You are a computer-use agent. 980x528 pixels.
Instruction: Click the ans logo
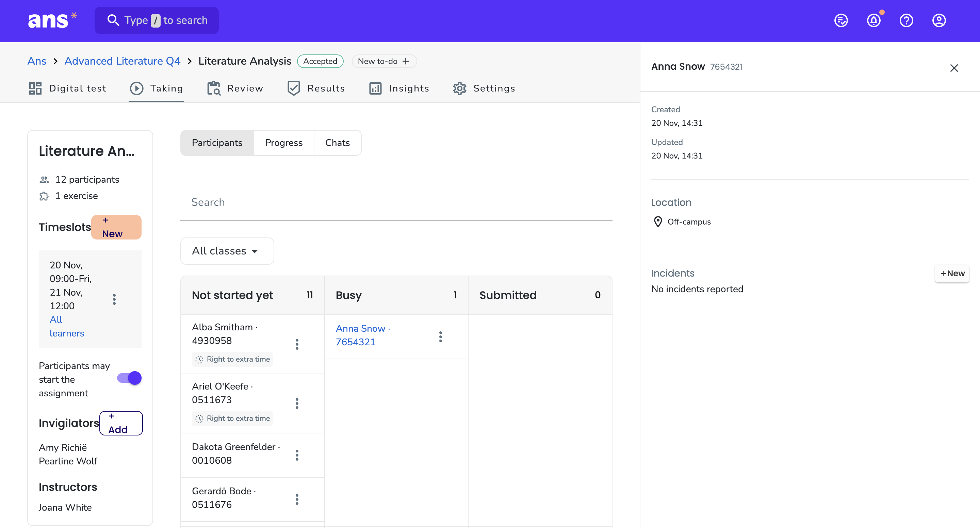pos(52,20)
